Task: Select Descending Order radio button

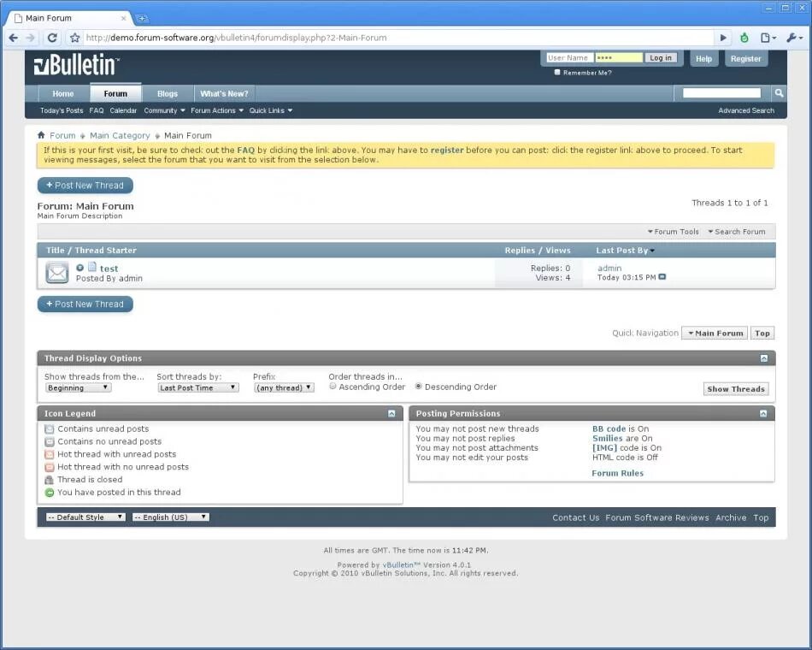Action: click(419, 387)
